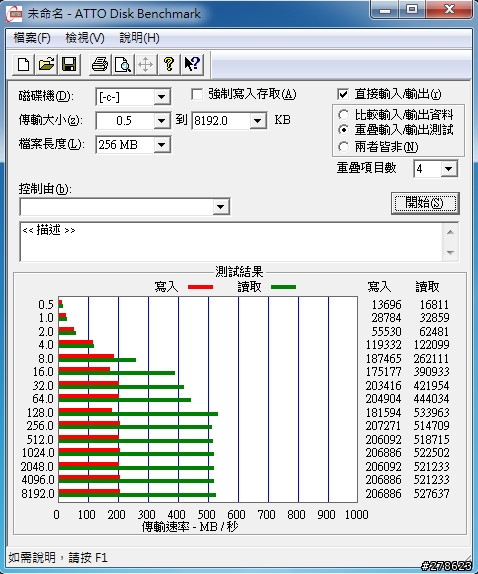Image resolution: width=478 pixels, height=574 pixels.
Task: Start benchmark with 開始(S) button
Action: coord(425,203)
